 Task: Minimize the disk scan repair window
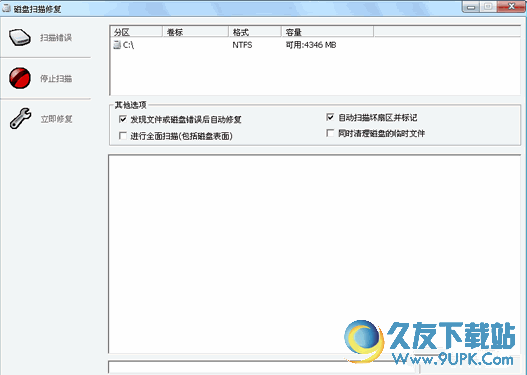(471, 7)
